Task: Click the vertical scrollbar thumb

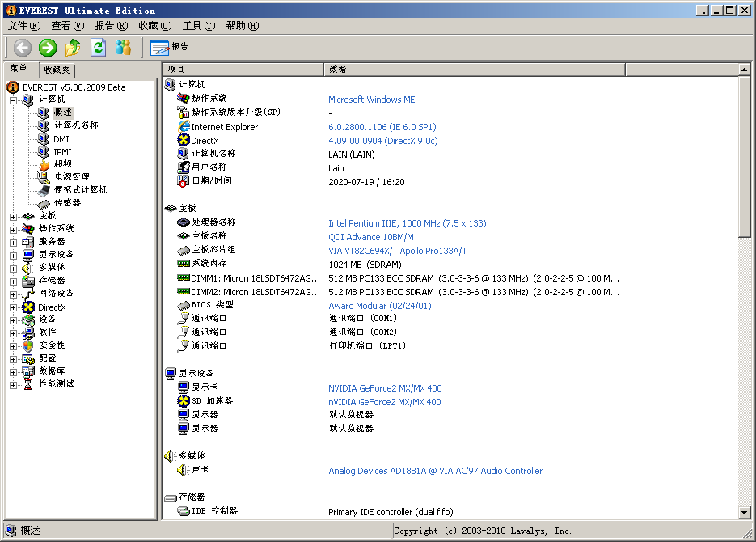Action: [745, 156]
